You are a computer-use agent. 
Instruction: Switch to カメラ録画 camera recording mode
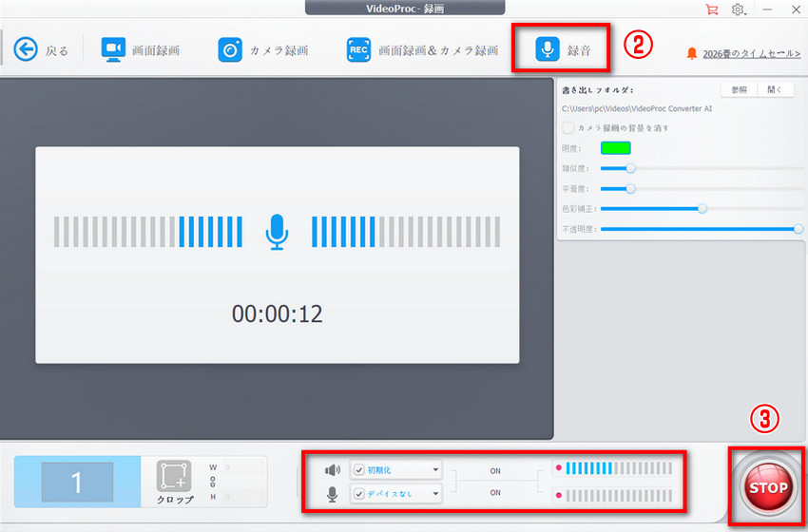coord(262,50)
